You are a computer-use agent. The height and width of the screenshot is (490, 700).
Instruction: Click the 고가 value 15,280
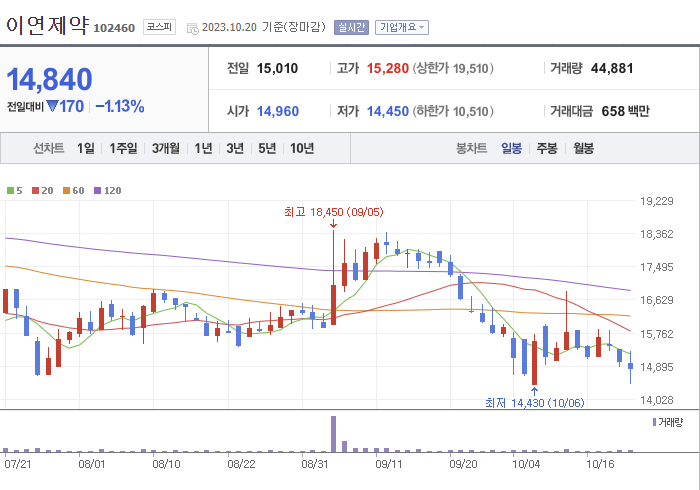[x=388, y=68]
